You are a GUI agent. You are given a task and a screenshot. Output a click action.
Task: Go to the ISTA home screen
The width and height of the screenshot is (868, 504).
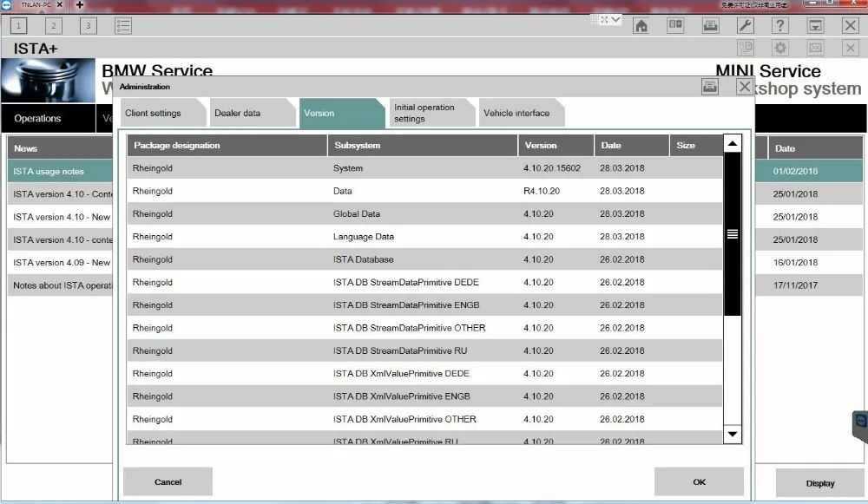(x=641, y=25)
